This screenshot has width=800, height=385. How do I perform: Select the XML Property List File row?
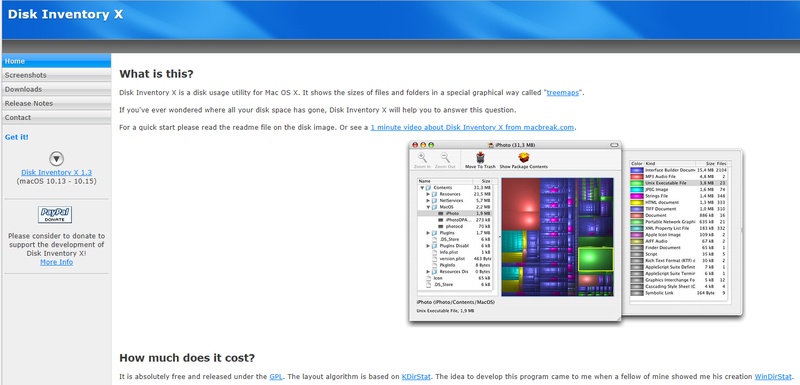pyautogui.click(x=679, y=228)
